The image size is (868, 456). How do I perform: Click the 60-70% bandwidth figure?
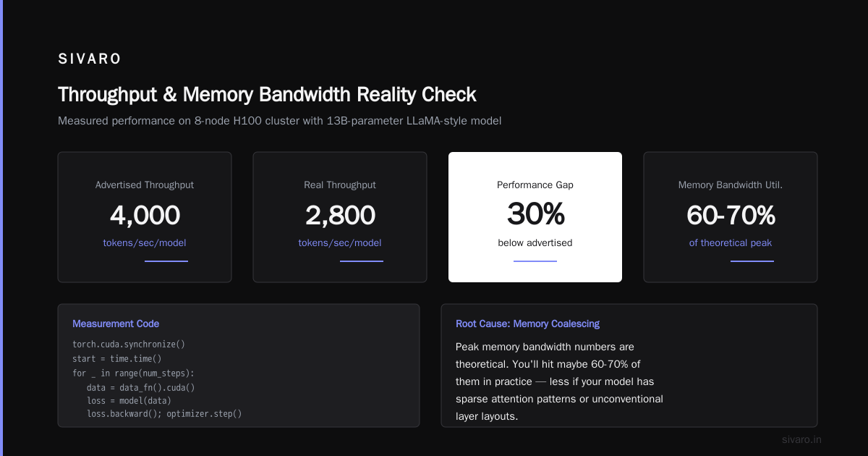pos(731,215)
